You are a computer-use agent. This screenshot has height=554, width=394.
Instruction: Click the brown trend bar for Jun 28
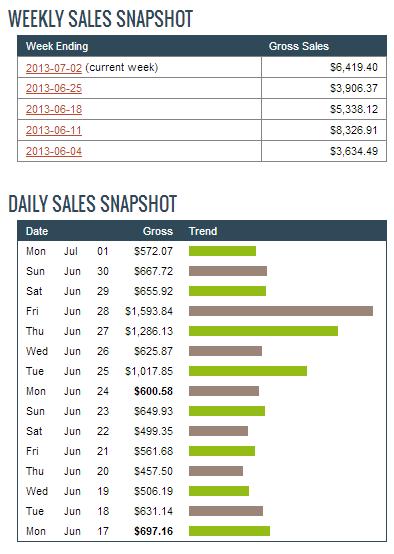pos(281,311)
